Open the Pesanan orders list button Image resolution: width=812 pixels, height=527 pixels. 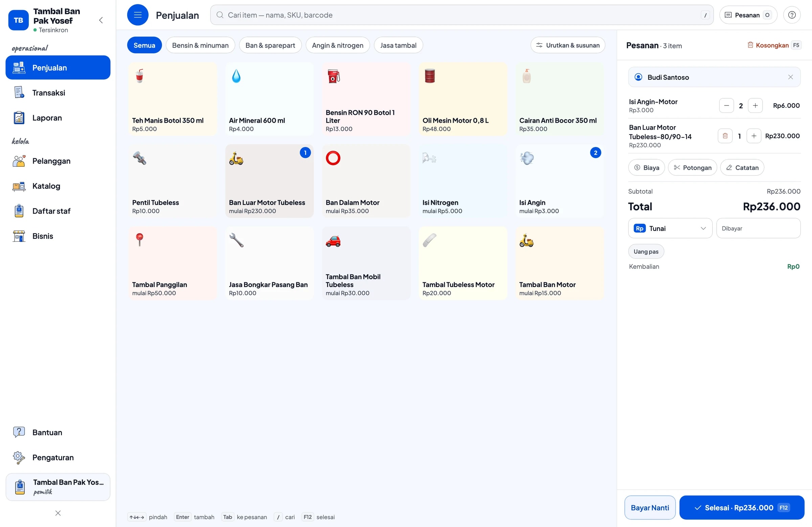click(748, 15)
